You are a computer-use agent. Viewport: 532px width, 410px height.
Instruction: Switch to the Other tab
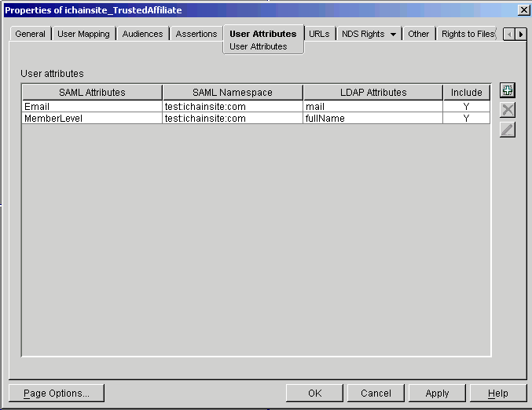pos(418,34)
